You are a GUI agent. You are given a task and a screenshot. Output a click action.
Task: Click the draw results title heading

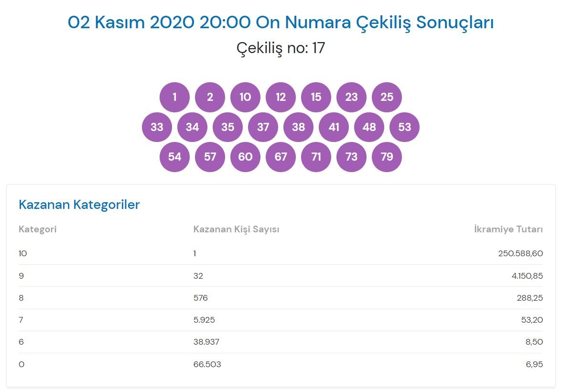tap(281, 22)
